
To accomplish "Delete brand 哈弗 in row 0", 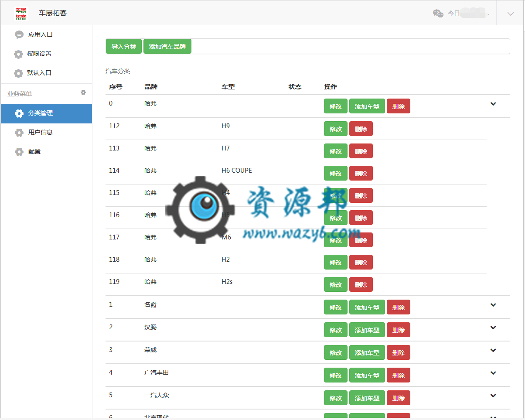I will [x=399, y=106].
